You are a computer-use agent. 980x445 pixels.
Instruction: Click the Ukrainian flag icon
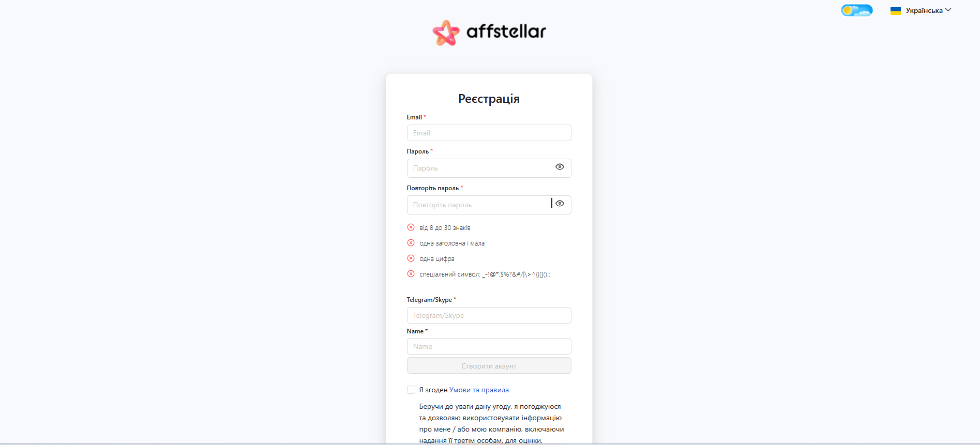pyautogui.click(x=896, y=11)
